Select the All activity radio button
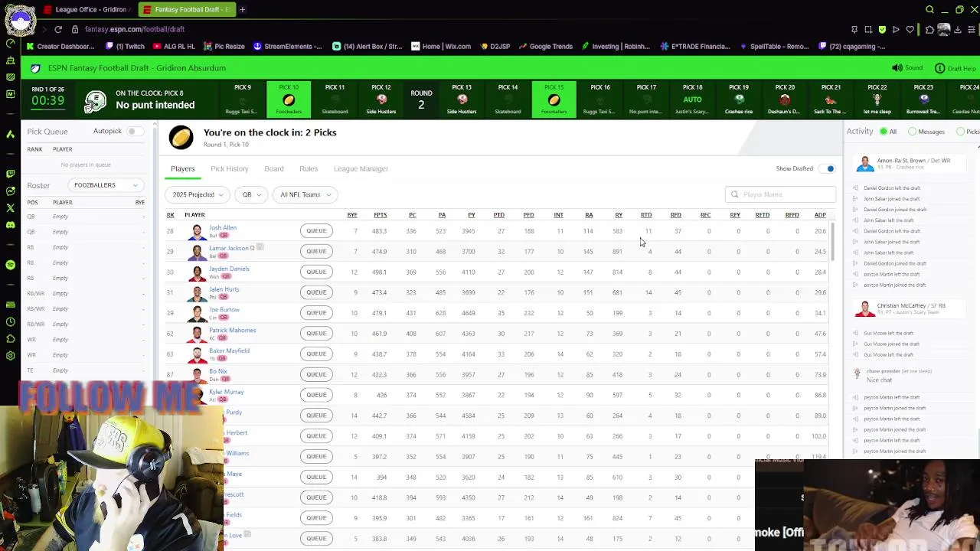 click(x=884, y=132)
